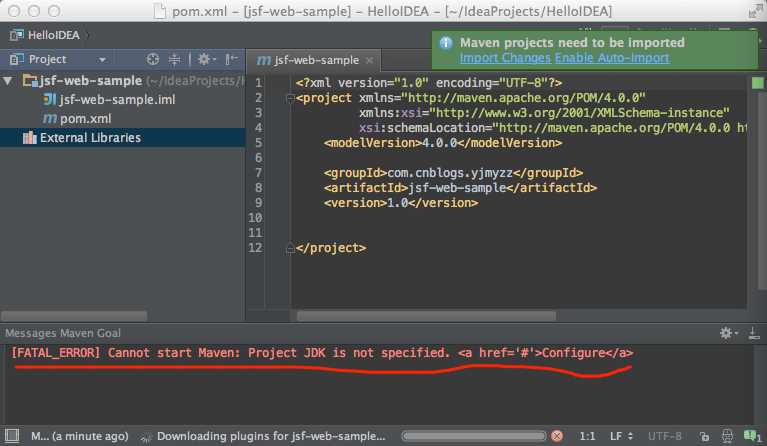The height and width of the screenshot is (446, 767).
Task: Click the Messages panel hide arrow icon
Action: pos(754,333)
